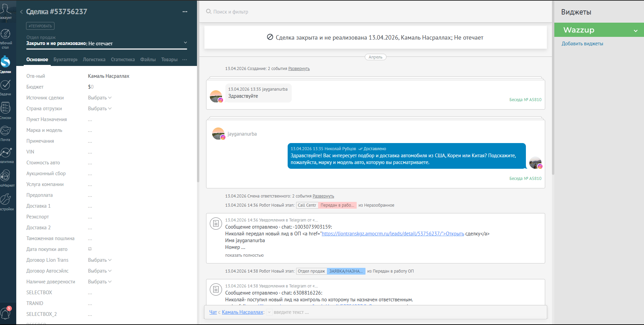Click the Предоплата field value
This screenshot has width=644, height=325.
click(90, 195)
